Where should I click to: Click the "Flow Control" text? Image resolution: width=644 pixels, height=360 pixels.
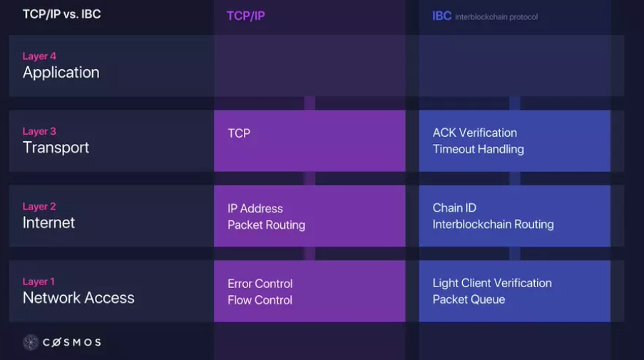tap(260, 300)
